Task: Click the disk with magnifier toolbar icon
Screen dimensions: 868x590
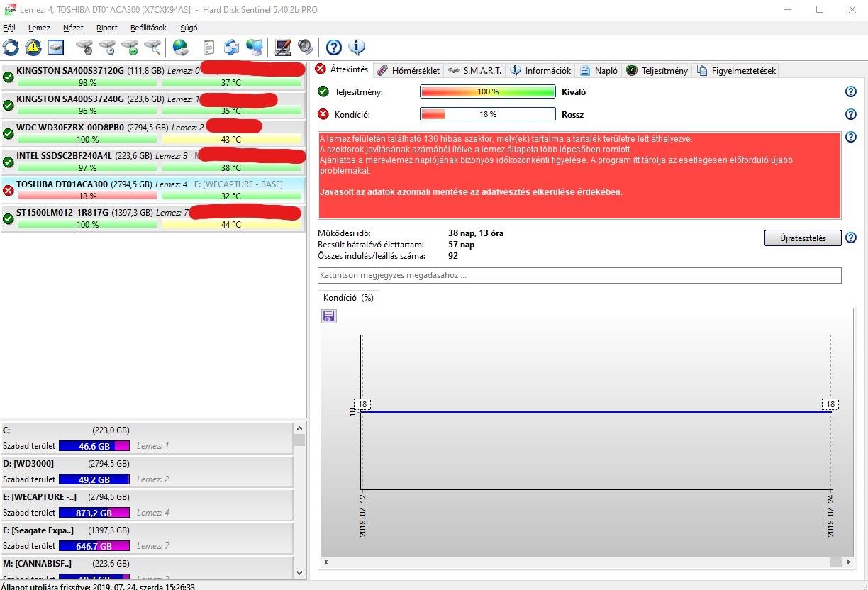Action: [152, 48]
